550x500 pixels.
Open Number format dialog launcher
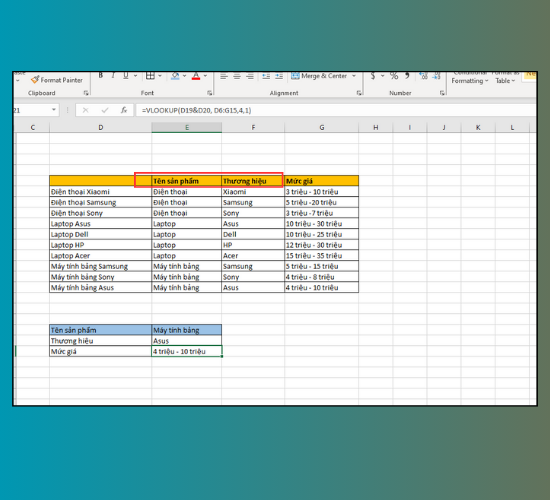tap(442, 93)
